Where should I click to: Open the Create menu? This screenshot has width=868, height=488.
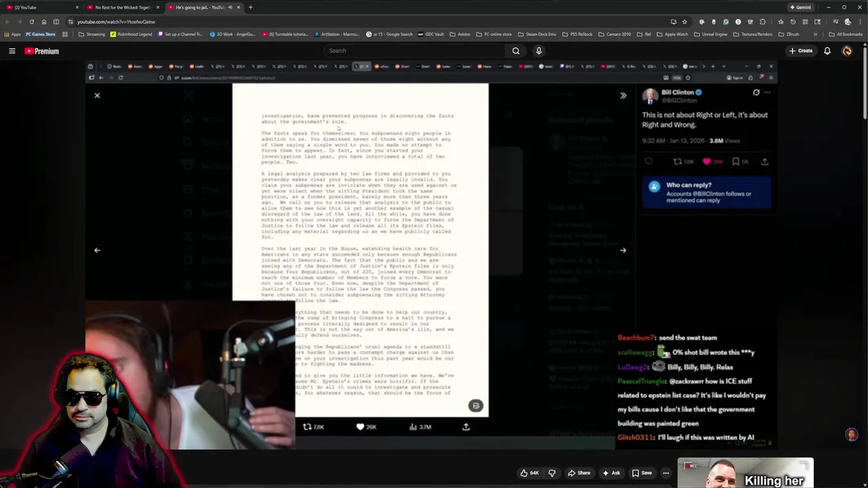point(800,51)
